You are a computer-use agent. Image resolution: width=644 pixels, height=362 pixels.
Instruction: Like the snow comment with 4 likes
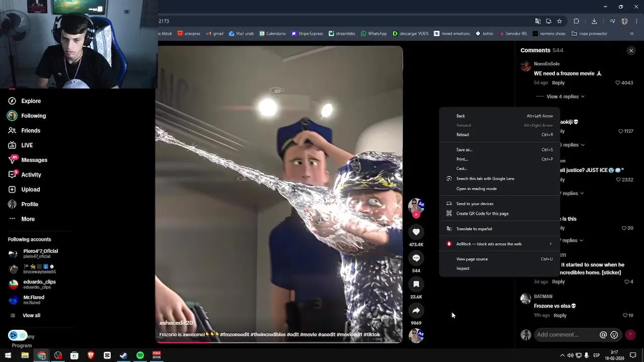tap(627, 282)
